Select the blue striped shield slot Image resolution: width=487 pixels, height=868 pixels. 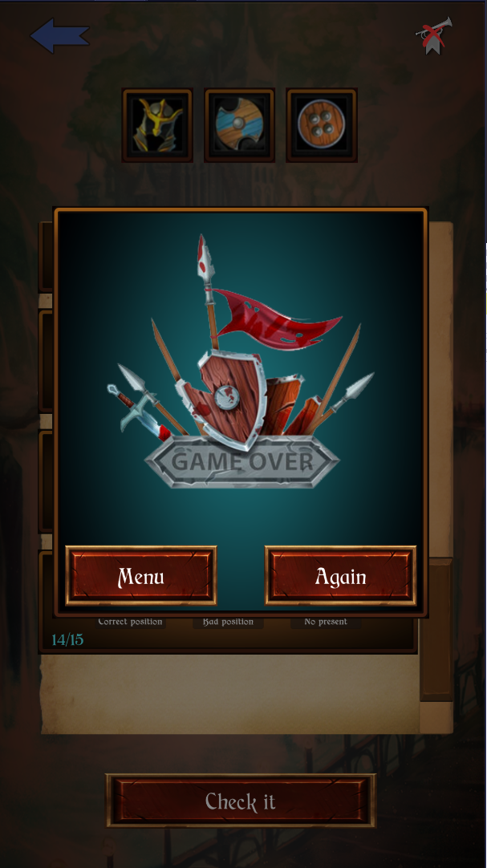[240, 125]
